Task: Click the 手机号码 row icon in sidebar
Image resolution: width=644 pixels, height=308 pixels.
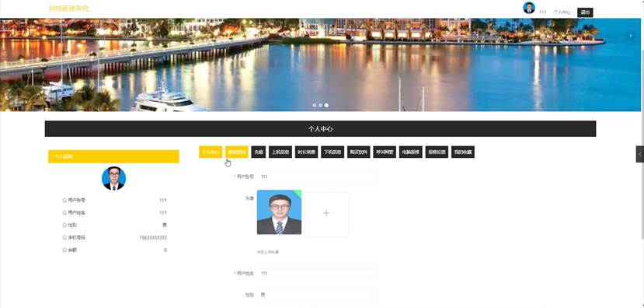Action: [64, 238]
